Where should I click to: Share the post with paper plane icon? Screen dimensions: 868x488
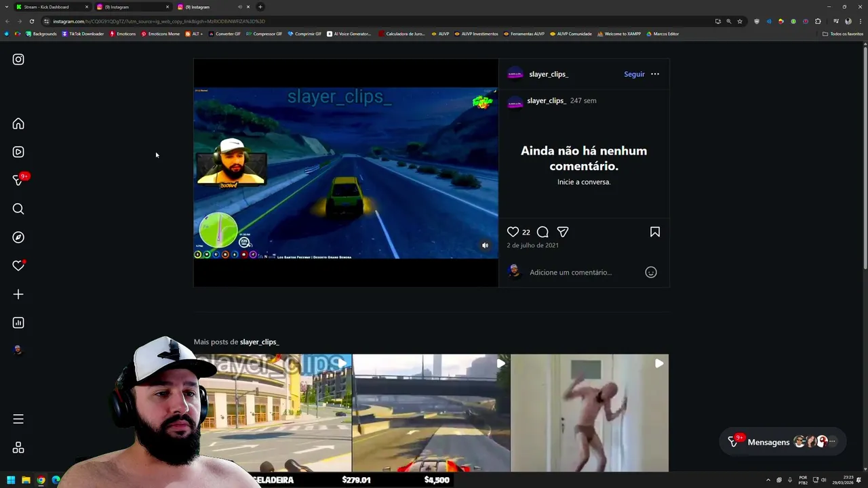coord(562,232)
